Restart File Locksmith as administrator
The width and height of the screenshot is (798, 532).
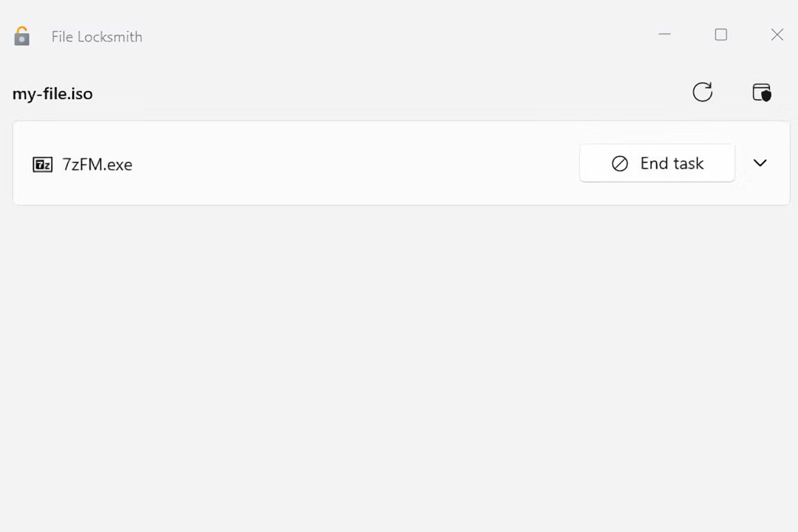coord(762,92)
